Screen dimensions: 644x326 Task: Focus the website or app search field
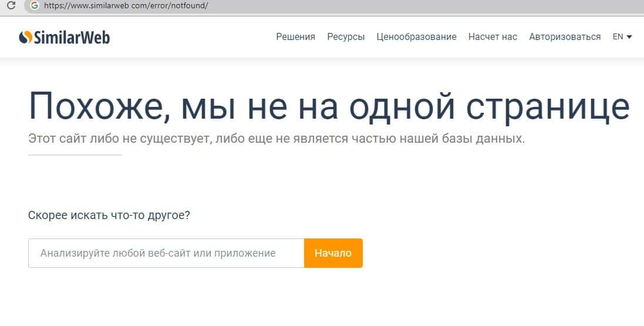click(x=166, y=253)
